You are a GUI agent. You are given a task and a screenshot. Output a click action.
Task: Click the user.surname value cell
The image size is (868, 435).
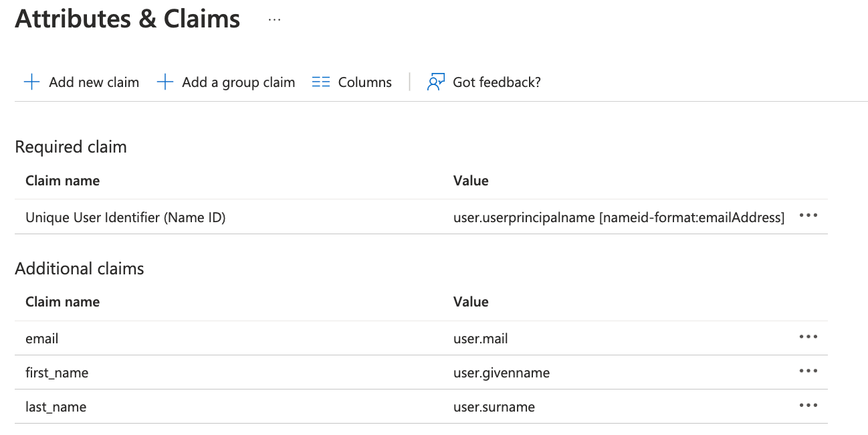pos(494,407)
